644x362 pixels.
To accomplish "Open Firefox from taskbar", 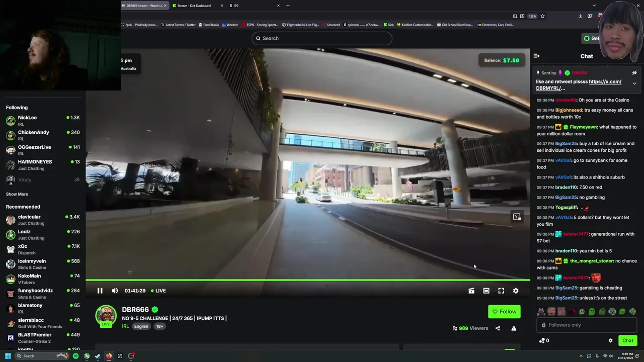I will pyautogui.click(x=109, y=356).
